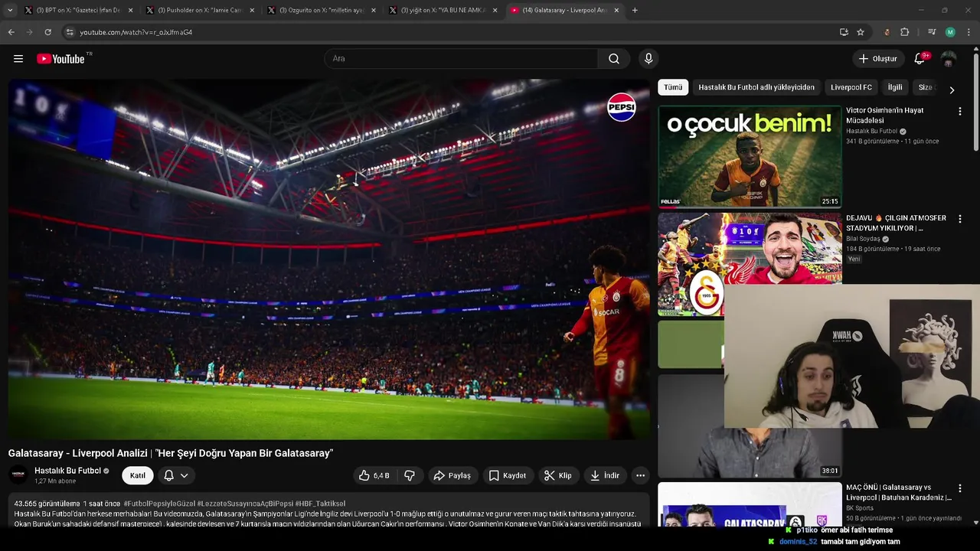Open more actions three-dot menu under video

tap(640, 475)
